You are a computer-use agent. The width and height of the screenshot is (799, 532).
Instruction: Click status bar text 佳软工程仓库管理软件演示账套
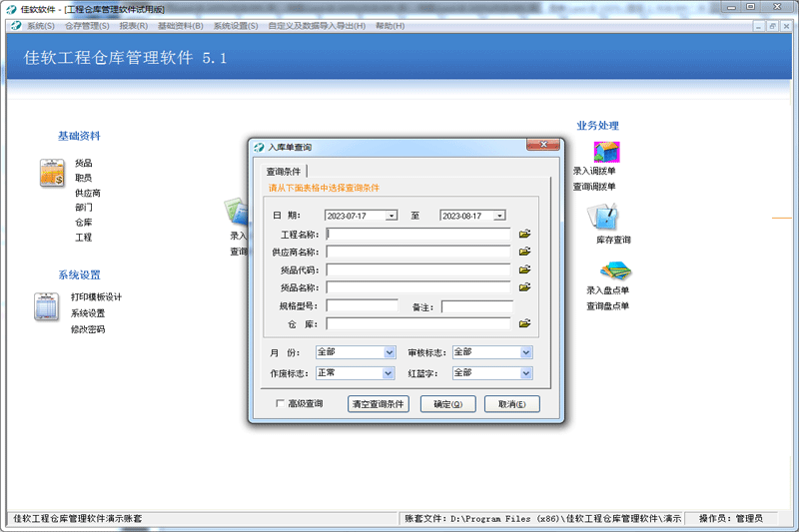[78, 518]
